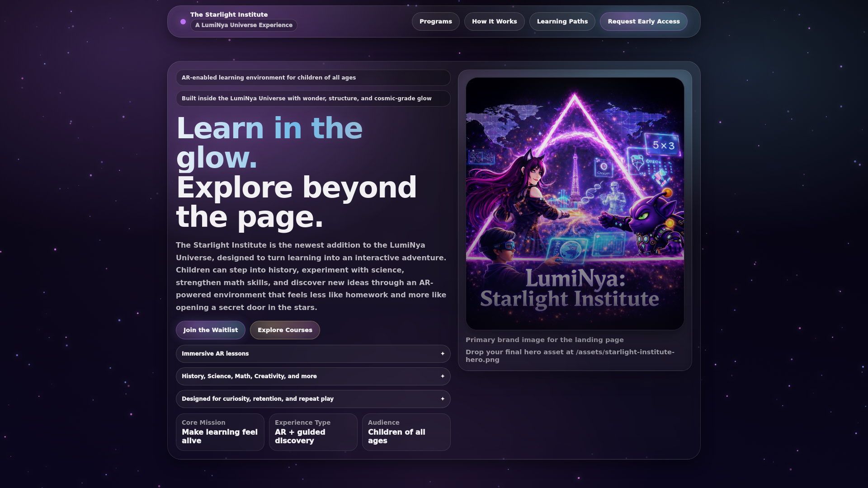Select AR-enabled learning environment pill
This screenshot has width=868, height=488.
click(x=313, y=78)
